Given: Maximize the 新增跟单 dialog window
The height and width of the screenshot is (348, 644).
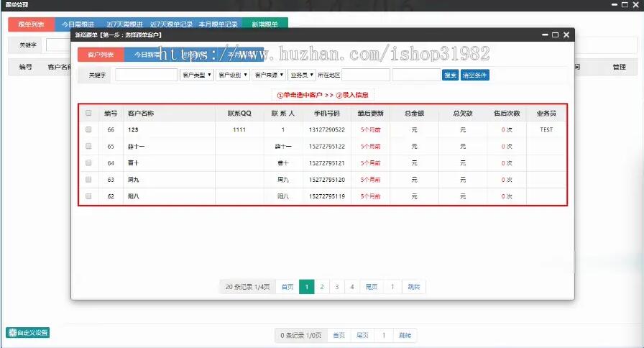Looking at the screenshot, I should click(554, 35).
